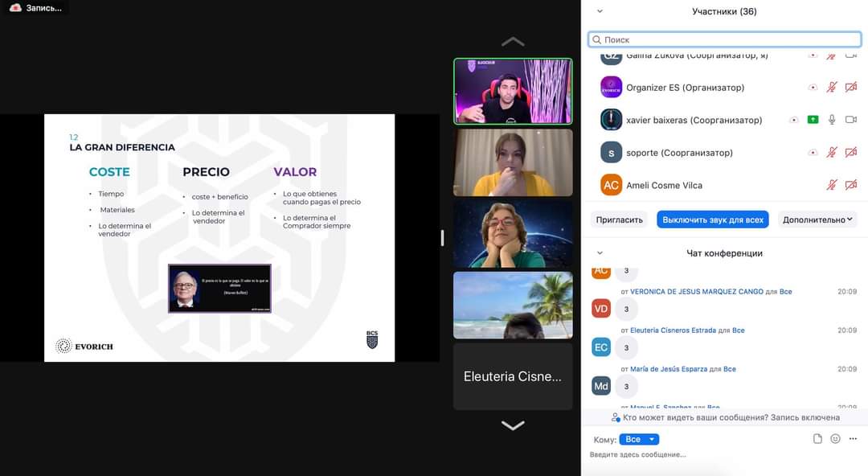Unmute soporte microphone
Viewport: 868px width, 476px height.
tap(832, 152)
